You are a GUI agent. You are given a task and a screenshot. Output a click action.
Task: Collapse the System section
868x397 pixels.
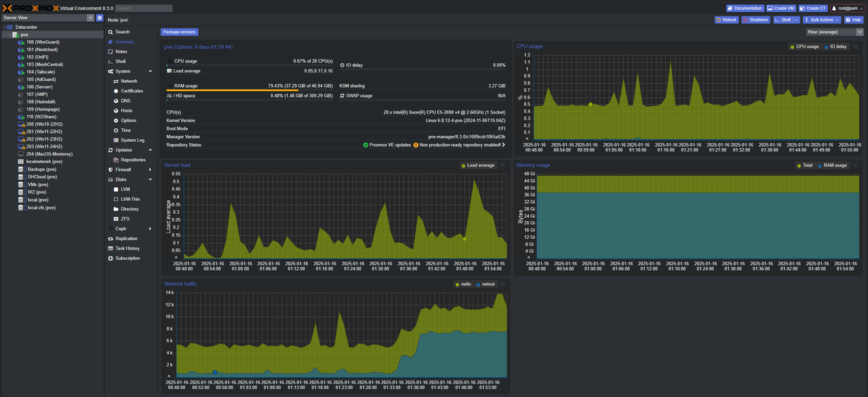click(151, 71)
